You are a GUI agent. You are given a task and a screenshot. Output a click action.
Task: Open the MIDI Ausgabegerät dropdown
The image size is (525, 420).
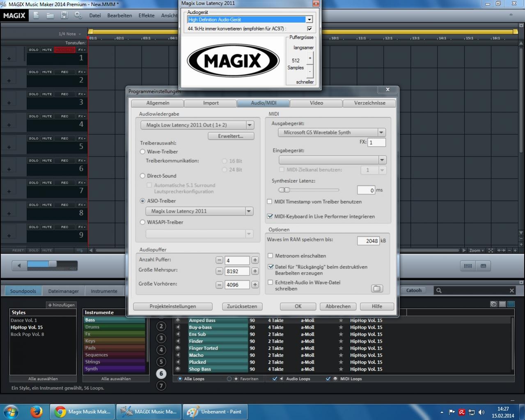(x=381, y=132)
